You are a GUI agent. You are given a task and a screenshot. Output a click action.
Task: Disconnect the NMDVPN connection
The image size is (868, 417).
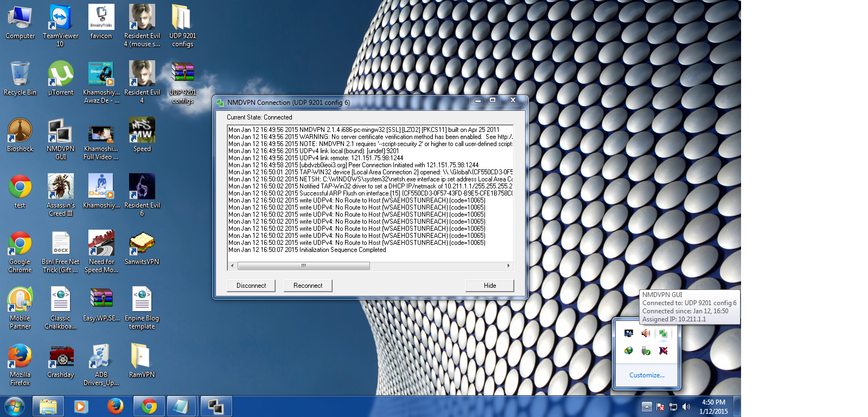(x=251, y=286)
